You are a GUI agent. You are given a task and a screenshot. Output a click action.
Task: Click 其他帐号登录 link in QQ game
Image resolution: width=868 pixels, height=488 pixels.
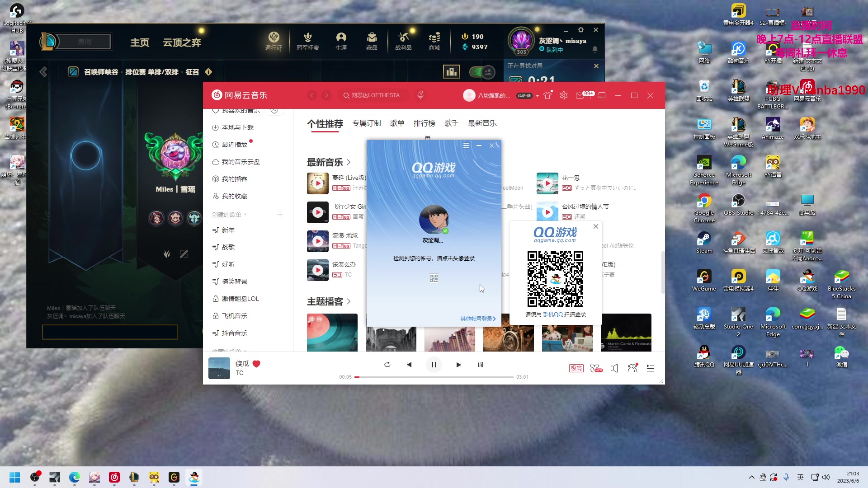click(x=478, y=319)
